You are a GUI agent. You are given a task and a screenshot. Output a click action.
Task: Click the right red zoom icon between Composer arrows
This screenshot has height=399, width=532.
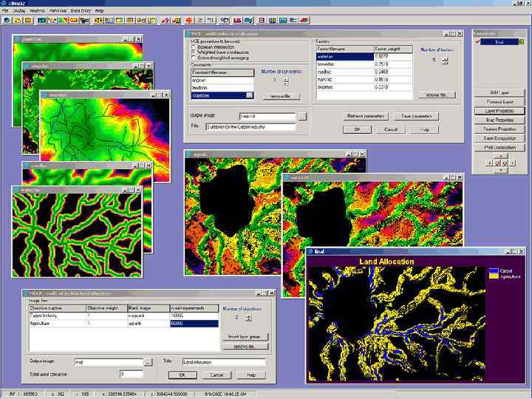pos(505,163)
